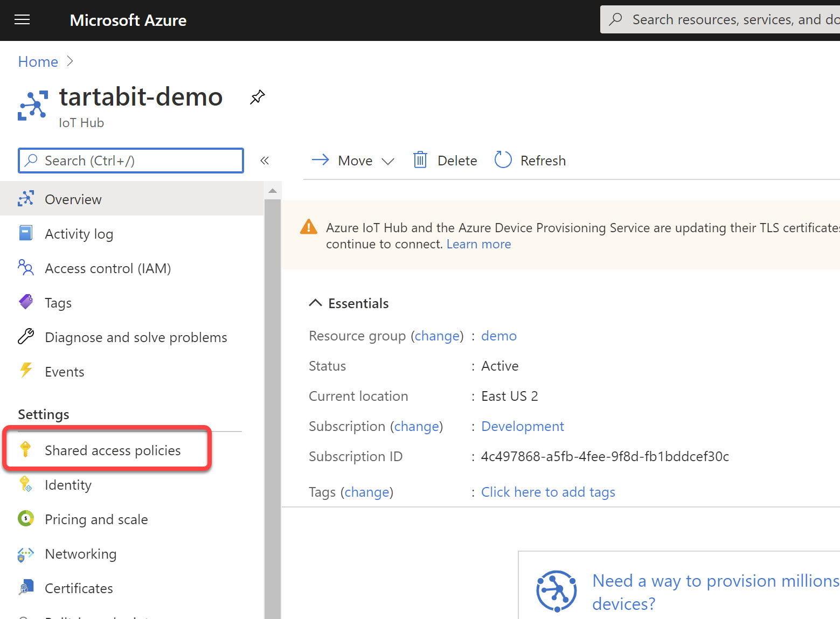Click the Identity key icon
The height and width of the screenshot is (619, 840).
click(x=25, y=484)
